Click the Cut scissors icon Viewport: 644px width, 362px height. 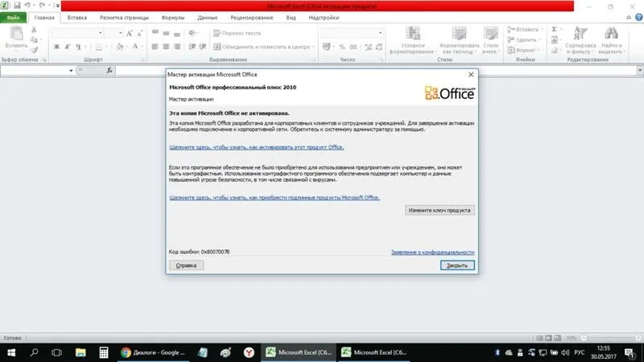tap(34, 30)
